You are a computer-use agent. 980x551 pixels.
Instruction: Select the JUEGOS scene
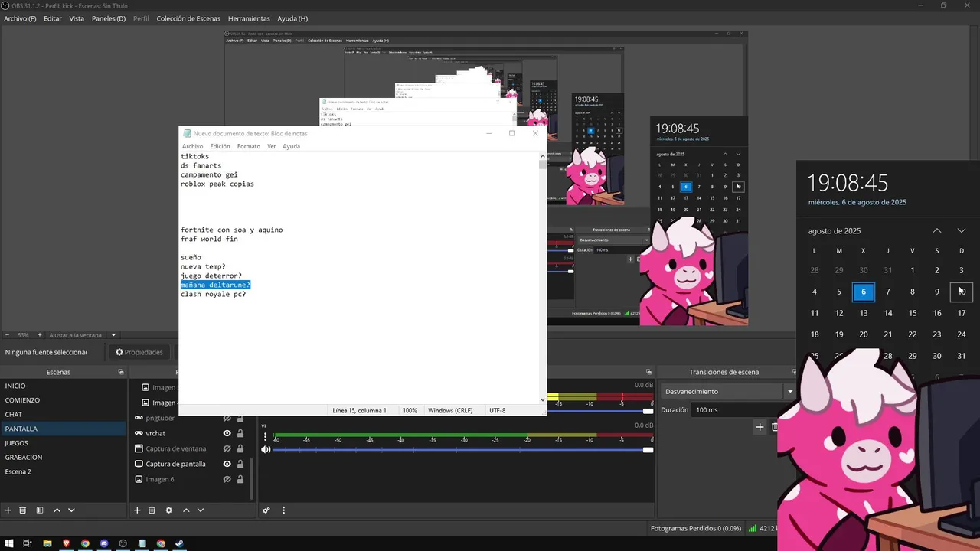tap(63, 443)
